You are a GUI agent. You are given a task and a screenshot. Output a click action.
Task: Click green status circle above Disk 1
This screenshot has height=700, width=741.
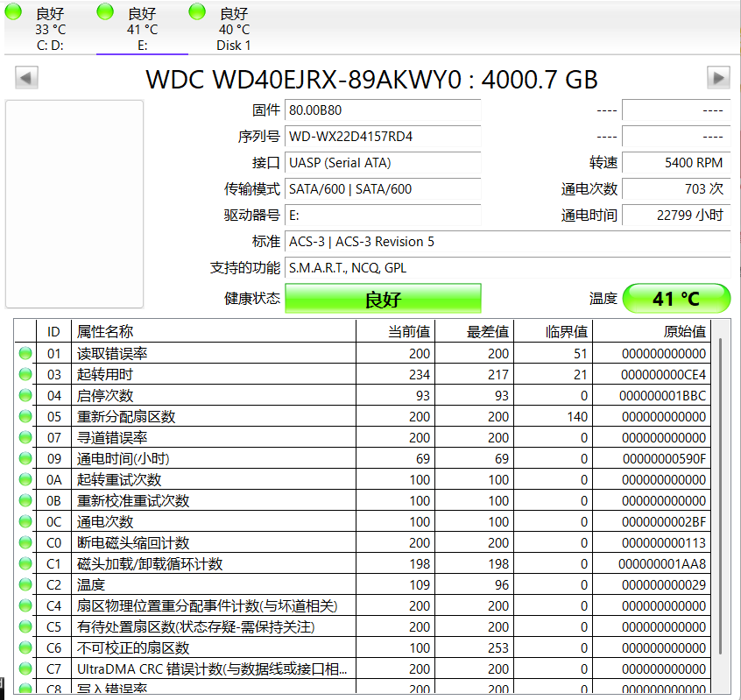coord(197,11)
